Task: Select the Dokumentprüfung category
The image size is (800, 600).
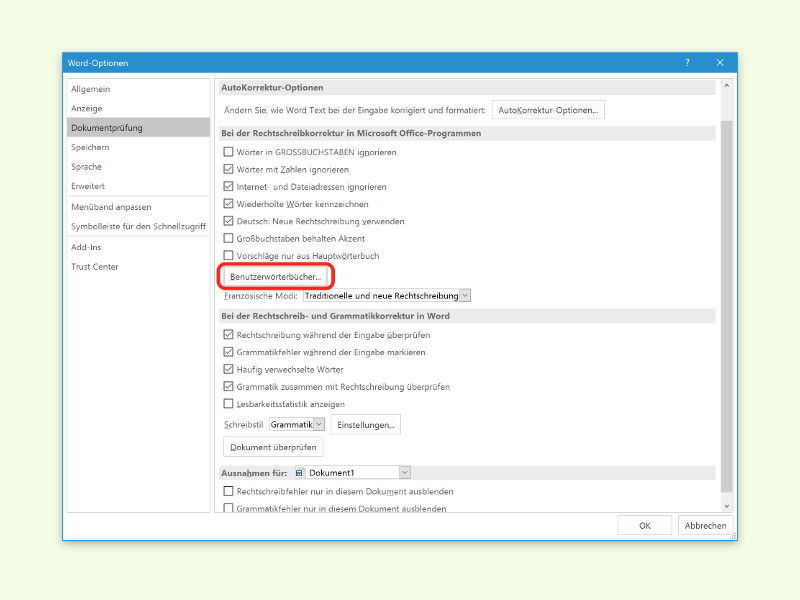Action: pos(138,128)
